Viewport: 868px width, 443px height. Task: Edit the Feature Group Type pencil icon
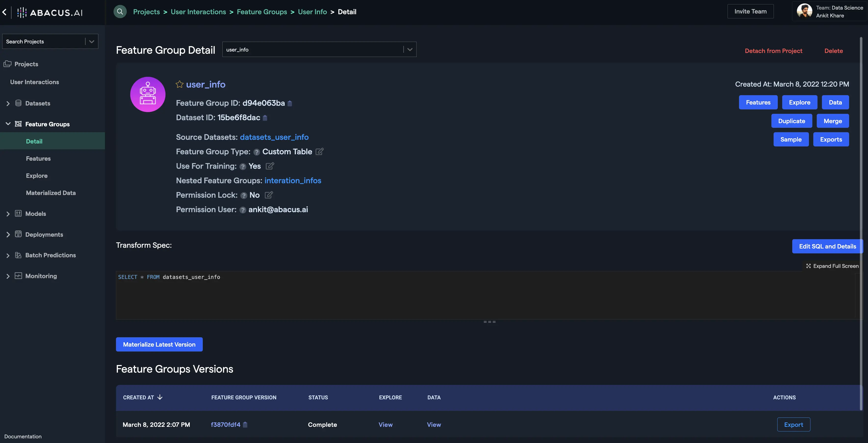[319, 152]
